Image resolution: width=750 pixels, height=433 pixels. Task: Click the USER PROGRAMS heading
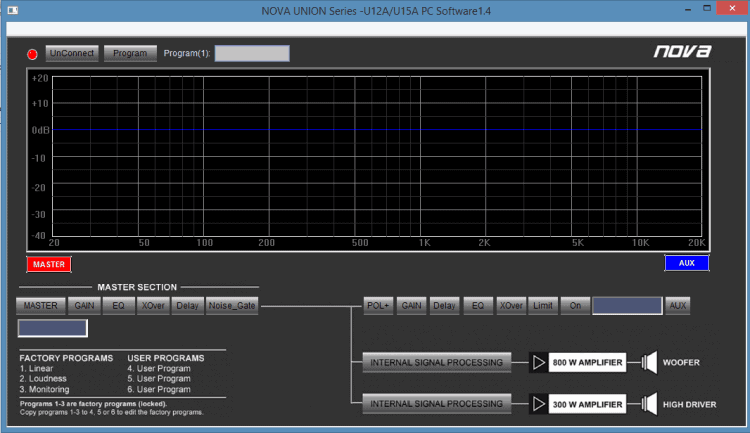pos(165,358)
